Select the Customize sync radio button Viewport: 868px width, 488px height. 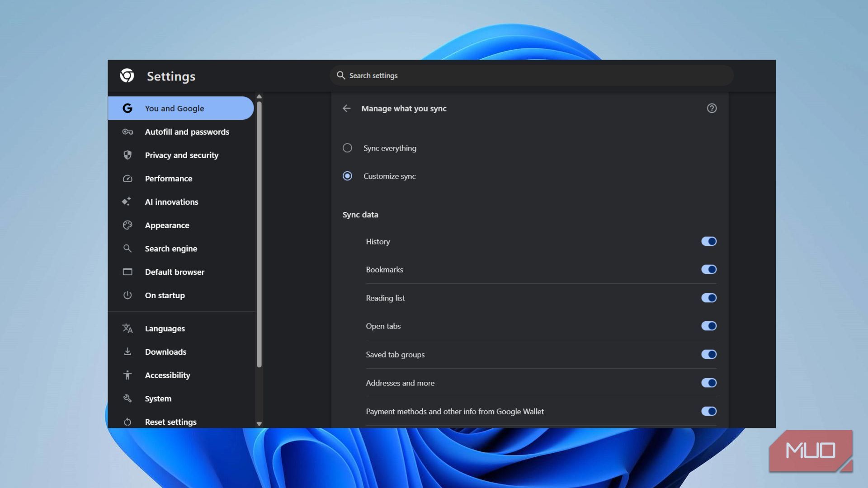point(347,176)
